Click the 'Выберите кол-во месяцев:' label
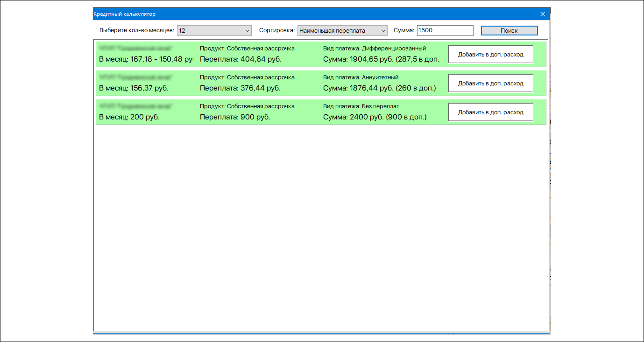Viewport: 644px width, 342px height. [x=137, y=30]
